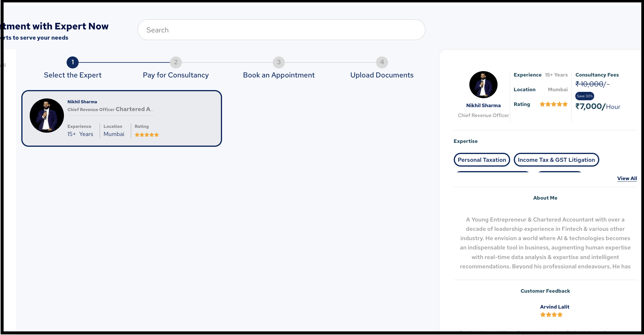Click the ₹7,000/Hour fee
Image resolution: width=644 pixels, height=335 pixels.
598,107
